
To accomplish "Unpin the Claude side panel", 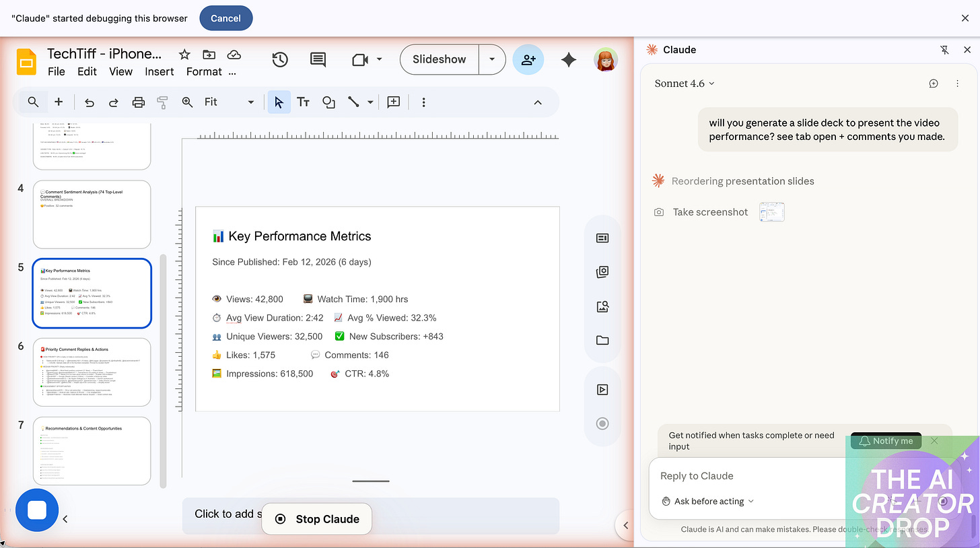I will 944,49.
